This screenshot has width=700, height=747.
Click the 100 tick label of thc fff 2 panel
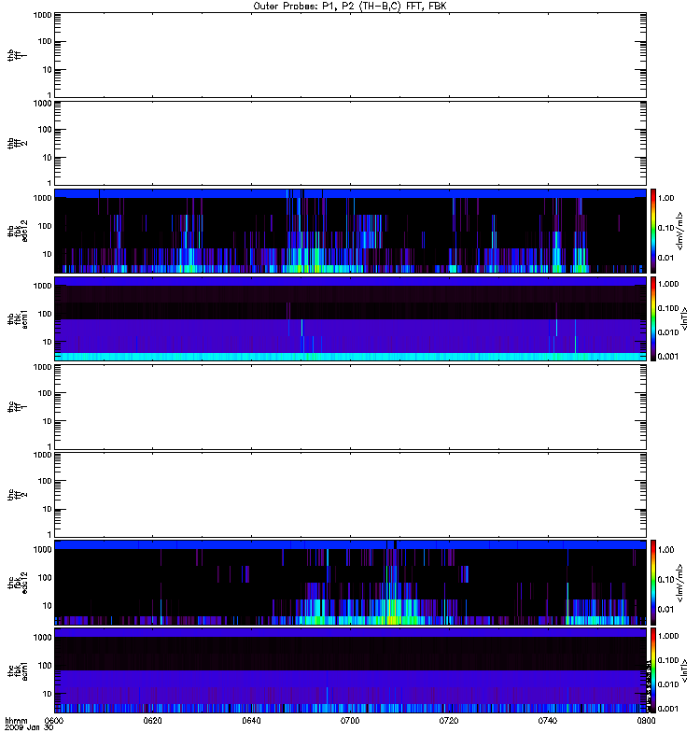click(45, 481)
